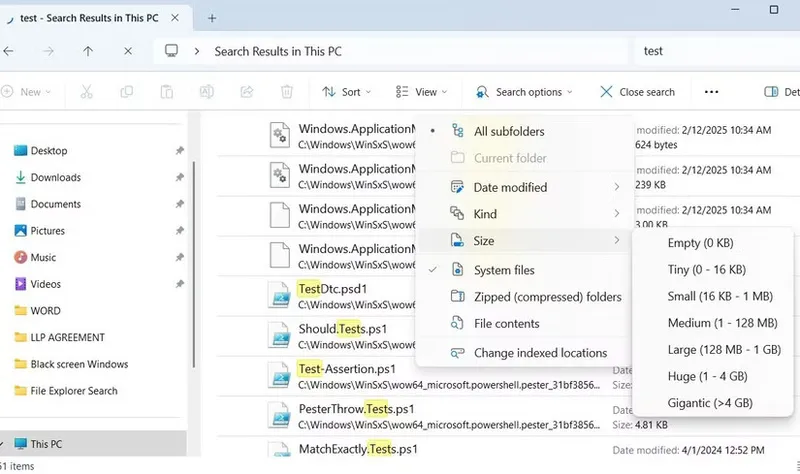
Task: Go forward with the forward arrow
Action: click(48, 51)
